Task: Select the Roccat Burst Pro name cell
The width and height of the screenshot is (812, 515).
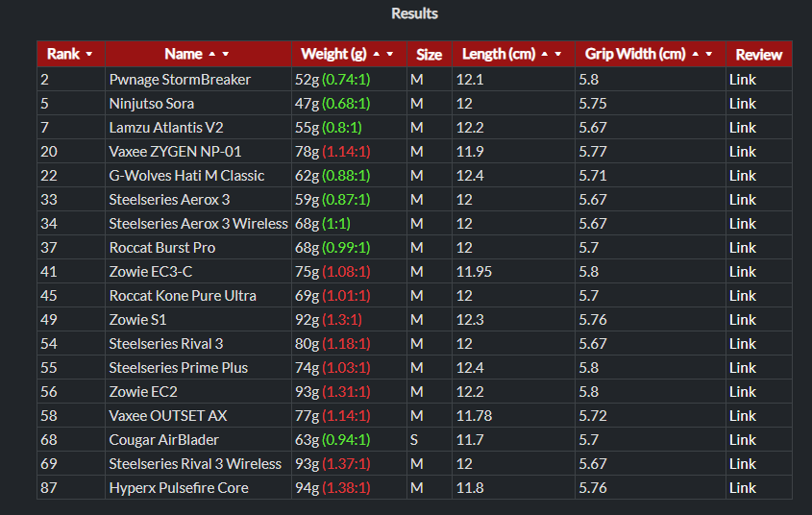Action: (198, 247)
